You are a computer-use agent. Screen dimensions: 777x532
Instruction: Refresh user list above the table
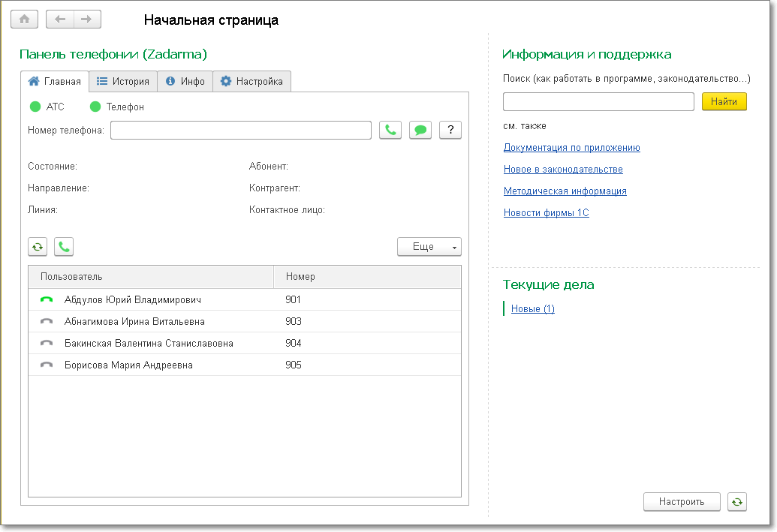point(38,247)
